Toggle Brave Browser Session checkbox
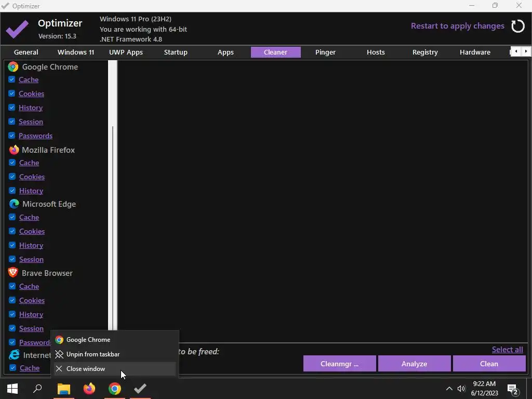Image resolution: width=532 pixels, height=399 pixels. click(12, 328)
